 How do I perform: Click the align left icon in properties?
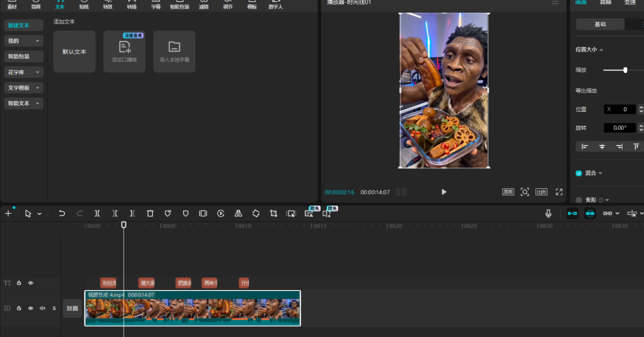tap(584, 146)
